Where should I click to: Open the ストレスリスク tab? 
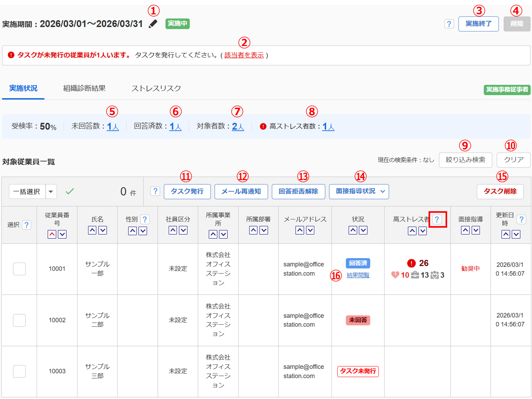(156, 88)
